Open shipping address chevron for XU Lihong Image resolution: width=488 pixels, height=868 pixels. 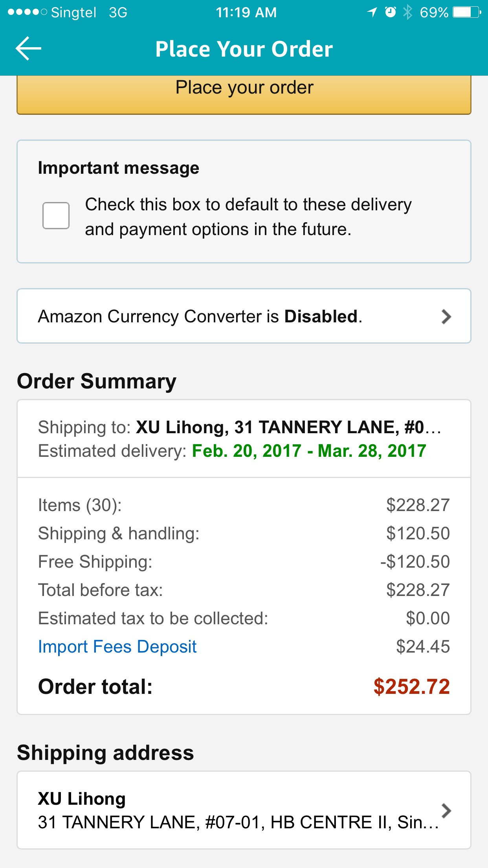point(446,810)
